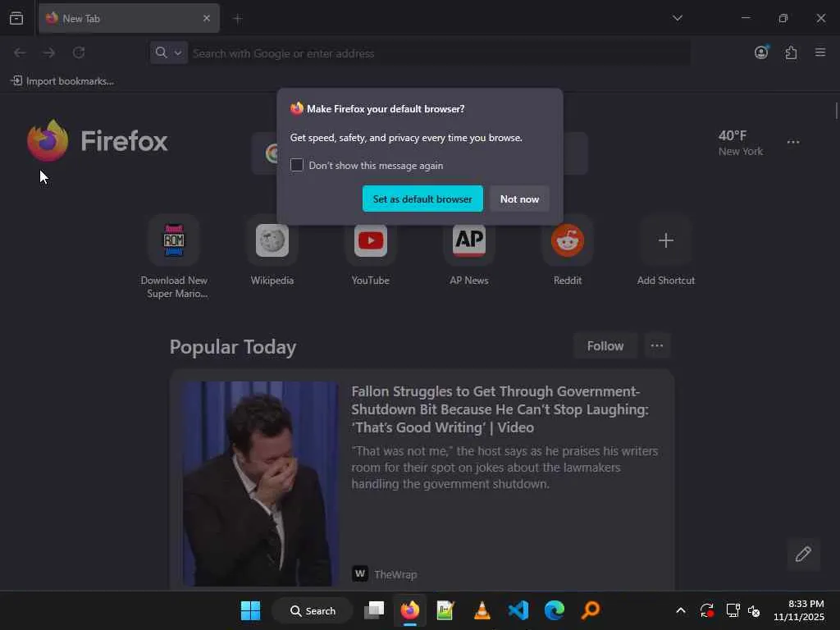840x630 pixels.
Task: Reload the current page
Action: (x=79, y=52)
